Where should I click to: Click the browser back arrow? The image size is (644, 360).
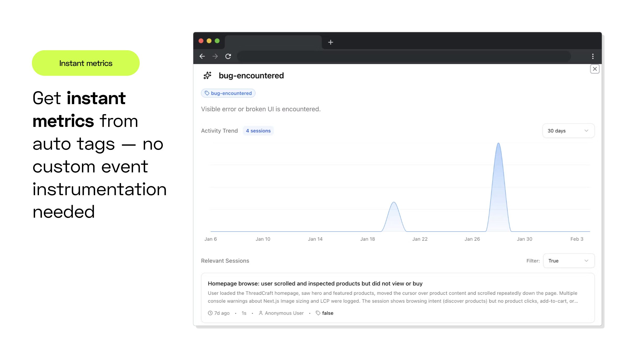pos(202,56)
